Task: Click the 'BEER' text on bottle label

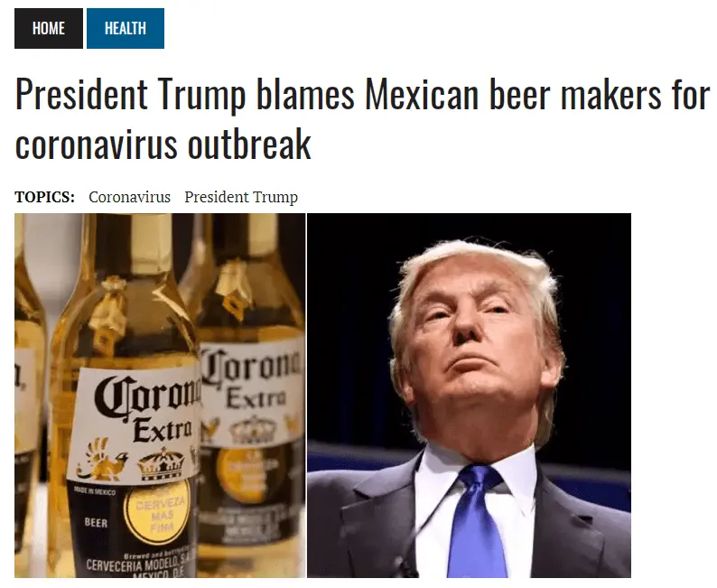Action: coord(96,523)
